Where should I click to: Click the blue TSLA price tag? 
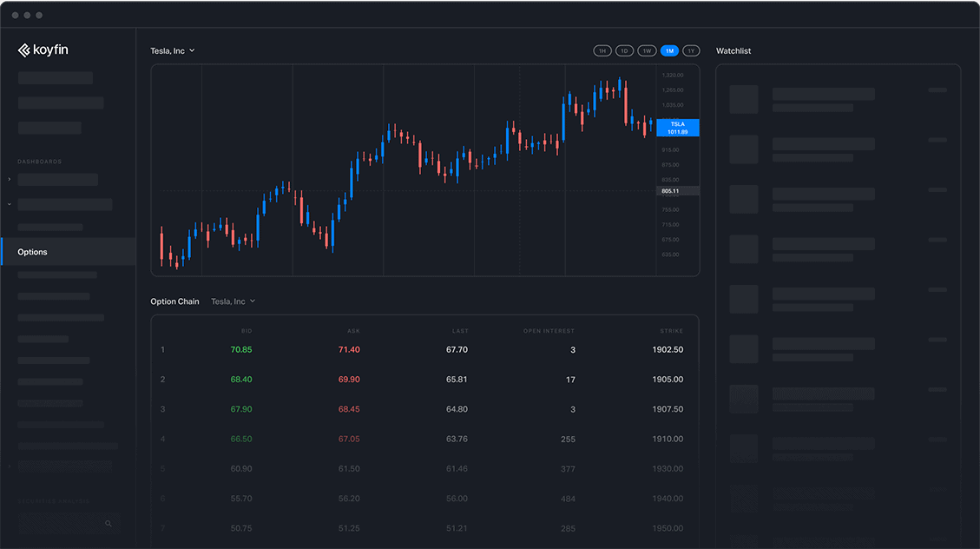(678, 128)
